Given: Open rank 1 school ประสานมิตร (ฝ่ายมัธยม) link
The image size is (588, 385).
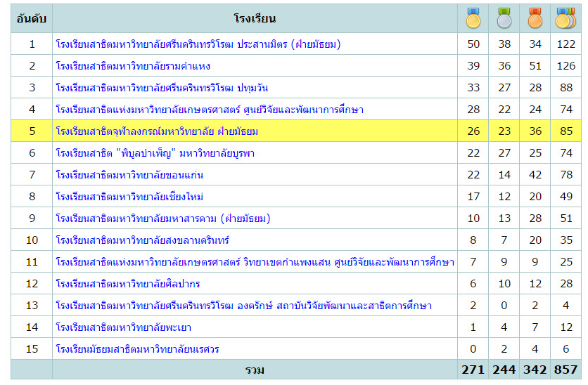Looking at the screenshot, I should coord(198,44).
